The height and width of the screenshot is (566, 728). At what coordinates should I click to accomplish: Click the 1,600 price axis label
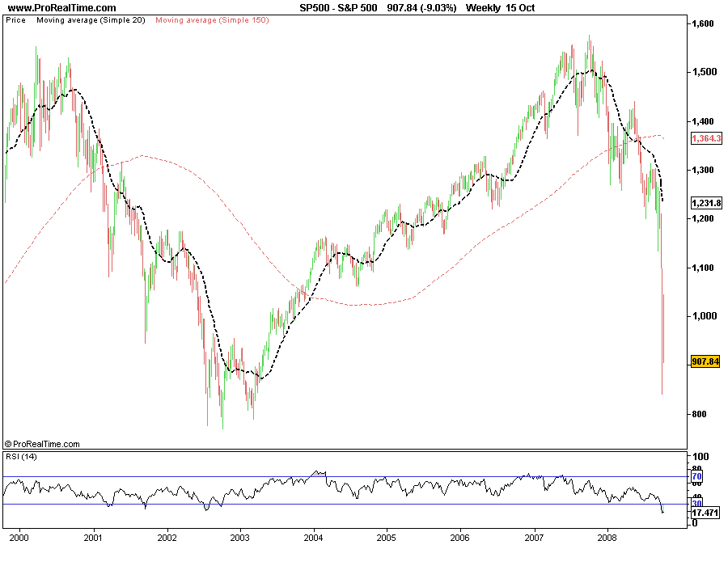[702, 23]
